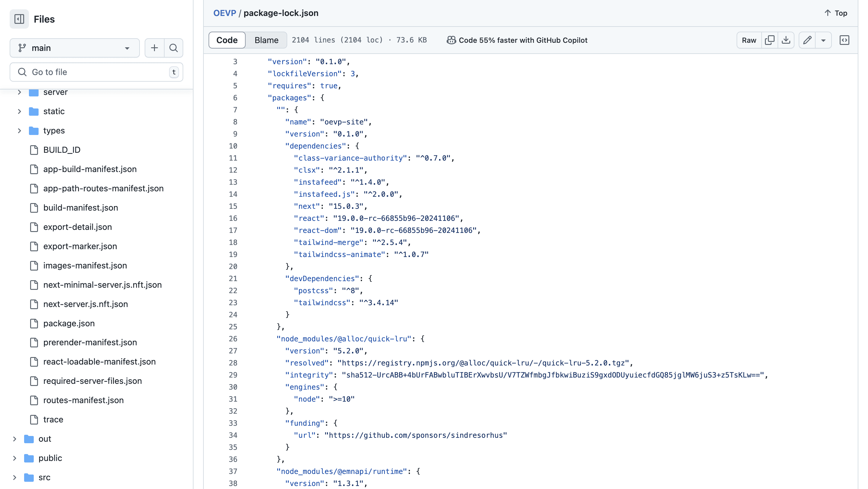
Task: Open the main branch dropdown
Action: (74, 48)
